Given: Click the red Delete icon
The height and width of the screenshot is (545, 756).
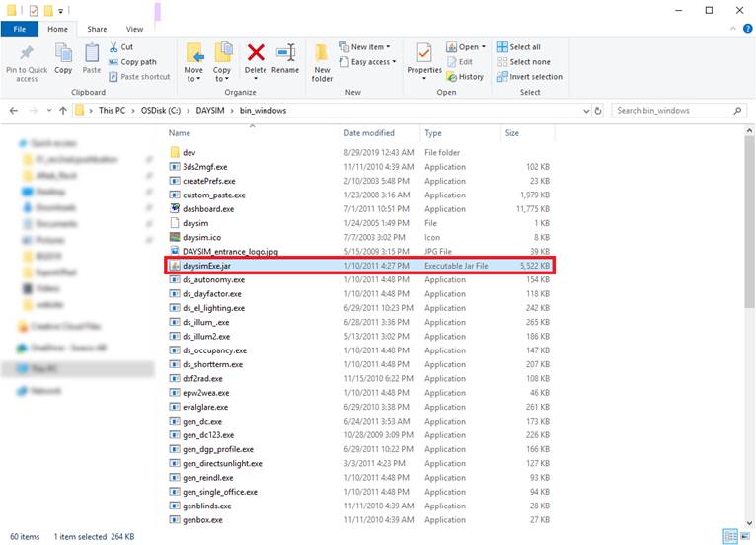Looking at the screenshot, I should [x=256, y=52].
